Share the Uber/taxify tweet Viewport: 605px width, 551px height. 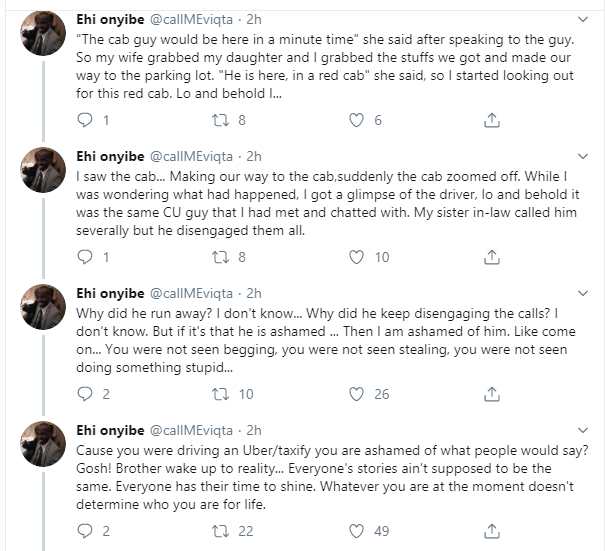coord(491,530)
